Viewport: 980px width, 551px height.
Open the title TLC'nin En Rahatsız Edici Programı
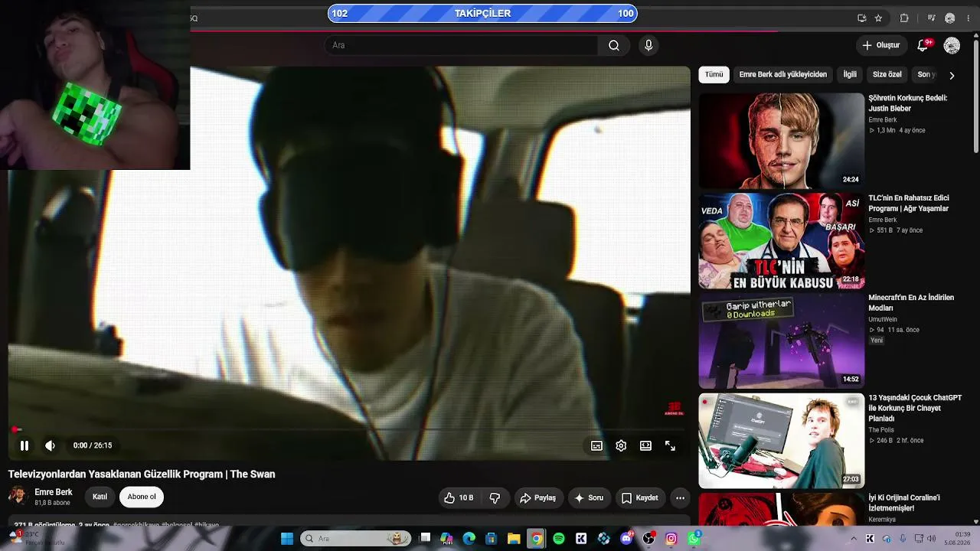click(x=909, y=203)
